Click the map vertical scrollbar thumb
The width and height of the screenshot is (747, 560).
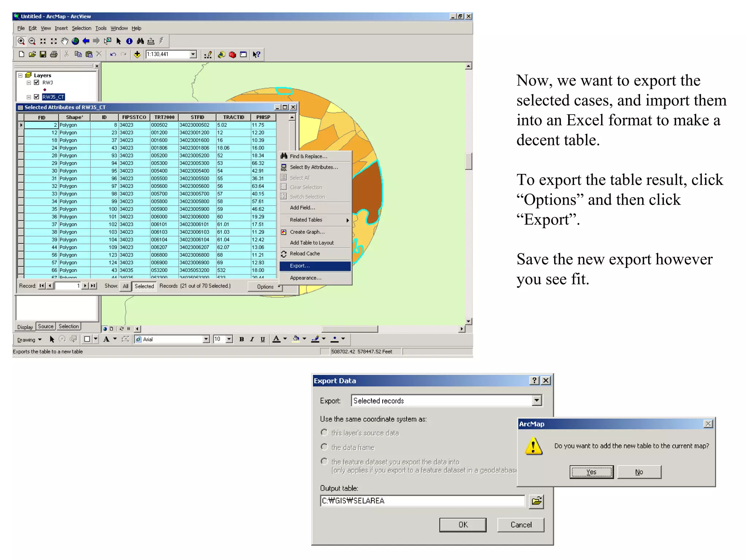pyautogui.click(x=469, y=161)
